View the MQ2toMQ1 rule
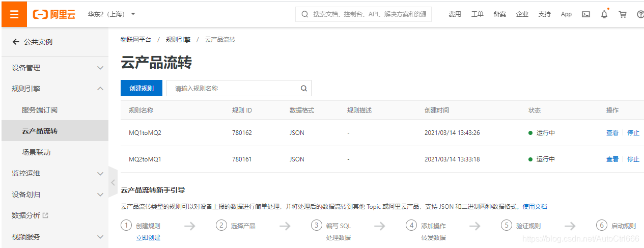Image resolution: width=644 pixels, height=248 pixels. (x=612, y=159)
